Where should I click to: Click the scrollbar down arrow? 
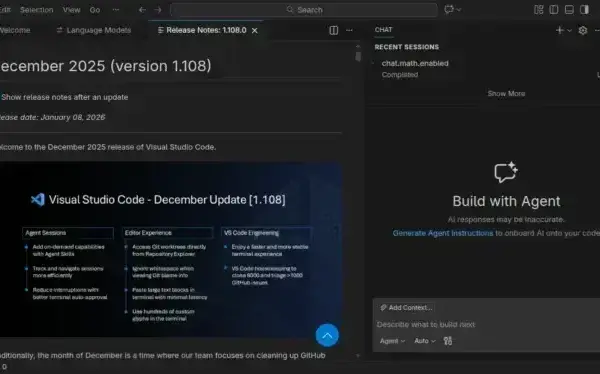[x=358, y=356]
